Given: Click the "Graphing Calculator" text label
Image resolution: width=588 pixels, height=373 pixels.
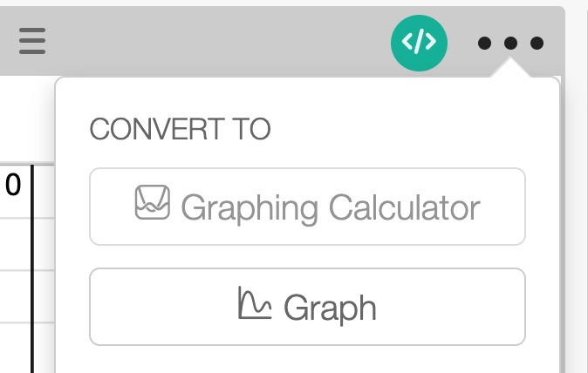Looking at the screenshot, I should click(331, 208).
